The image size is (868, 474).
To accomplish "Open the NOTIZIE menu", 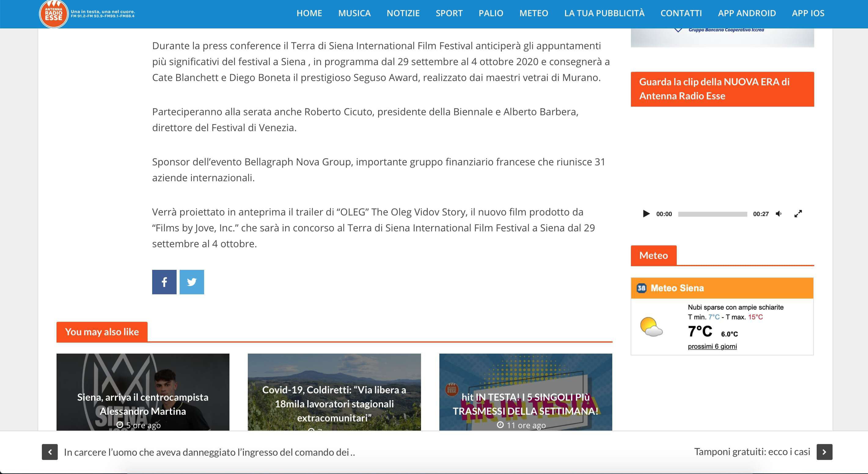I will pos(403,13).
